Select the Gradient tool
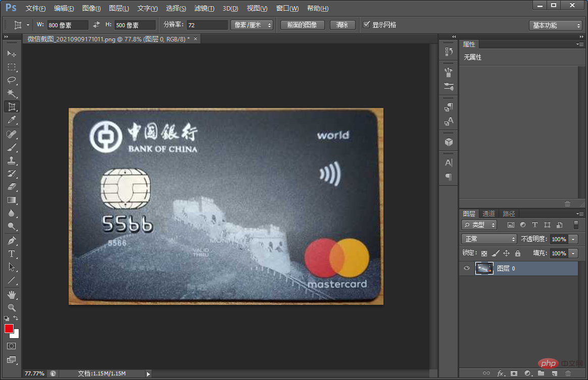Screen dimensions: 588x380 12,200
